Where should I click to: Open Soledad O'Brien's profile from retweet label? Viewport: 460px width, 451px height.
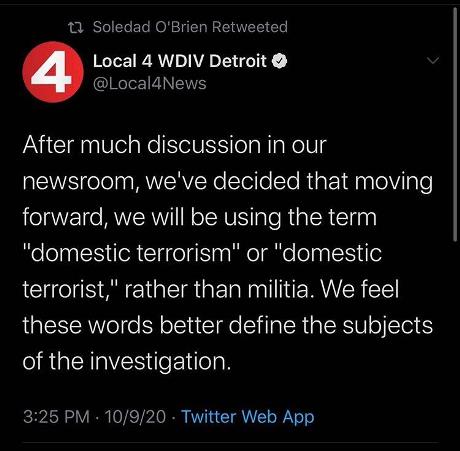tap(151, 27)
